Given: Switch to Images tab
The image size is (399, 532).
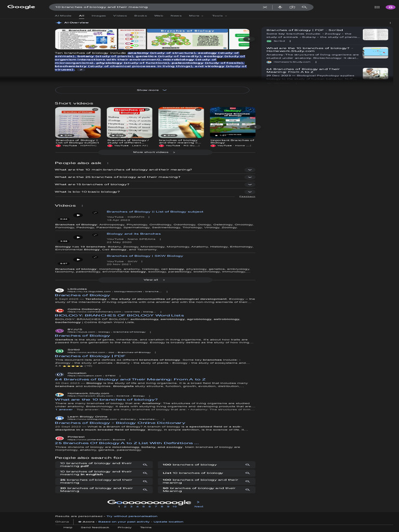Looking at the screenshot, I should coord(99,16).
